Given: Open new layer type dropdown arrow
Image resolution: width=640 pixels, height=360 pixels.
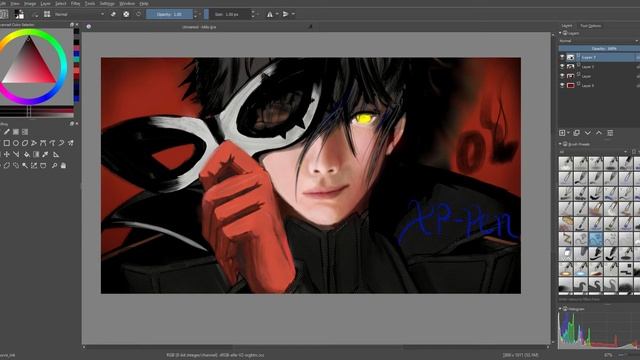Looking at the screenshot, I should coord(568,133).
